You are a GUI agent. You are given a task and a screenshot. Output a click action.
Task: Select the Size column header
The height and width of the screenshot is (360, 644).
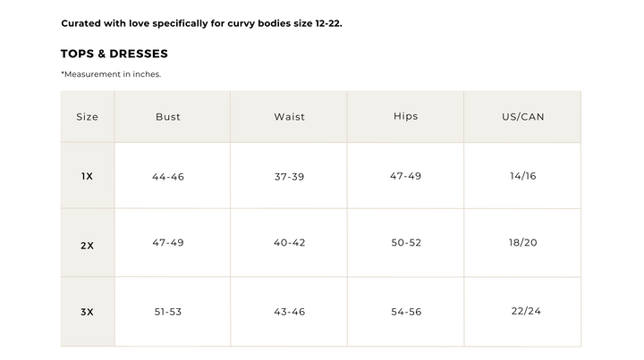88,117
